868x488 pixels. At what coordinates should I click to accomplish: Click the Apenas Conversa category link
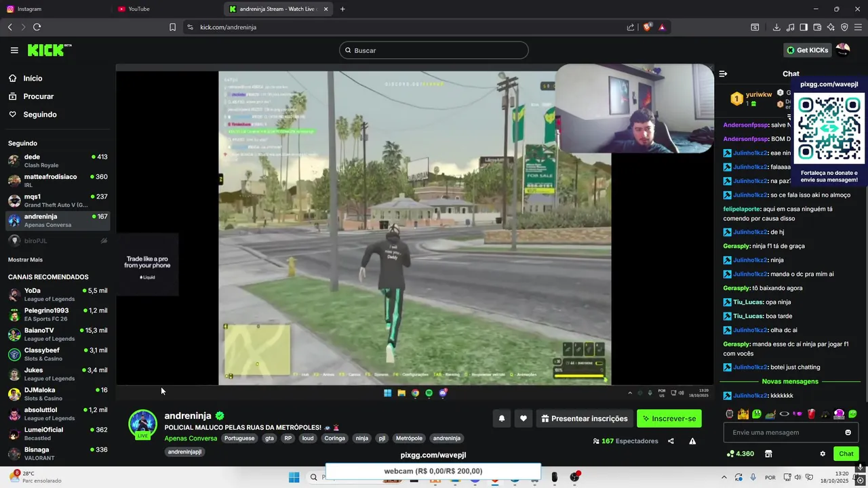191,439
